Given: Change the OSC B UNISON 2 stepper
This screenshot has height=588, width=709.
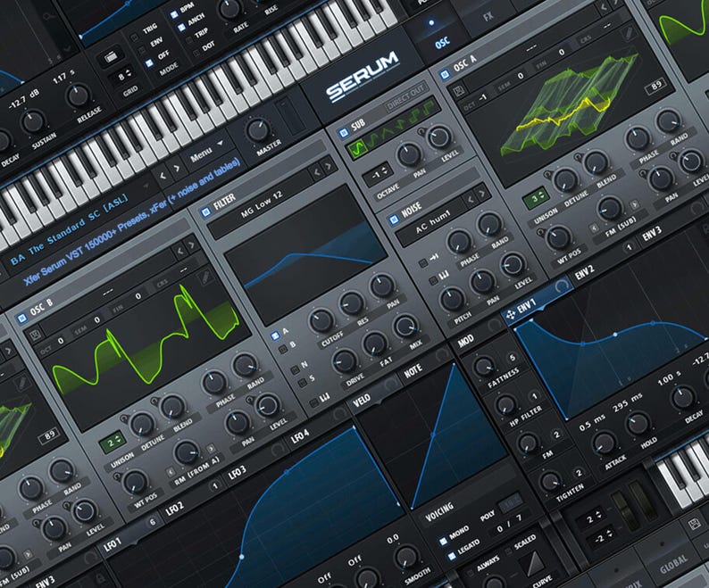Looking at the screenshot, I should [112, 442].
